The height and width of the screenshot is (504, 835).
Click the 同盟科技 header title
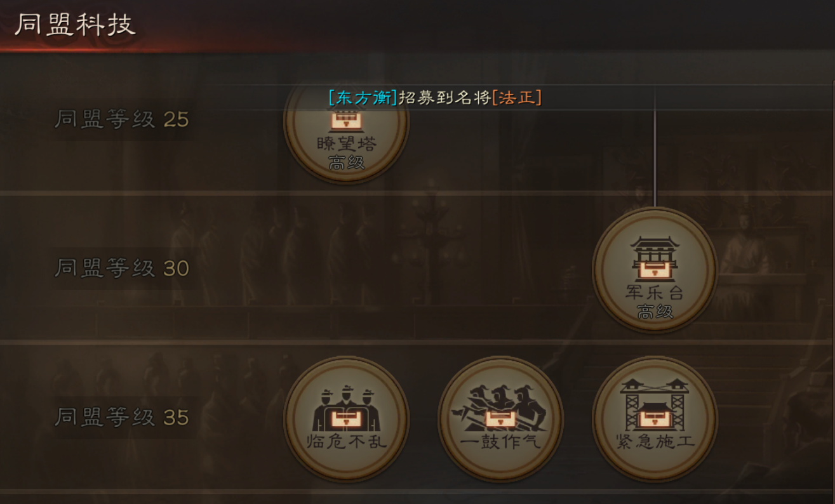click(x=75, y=24)
